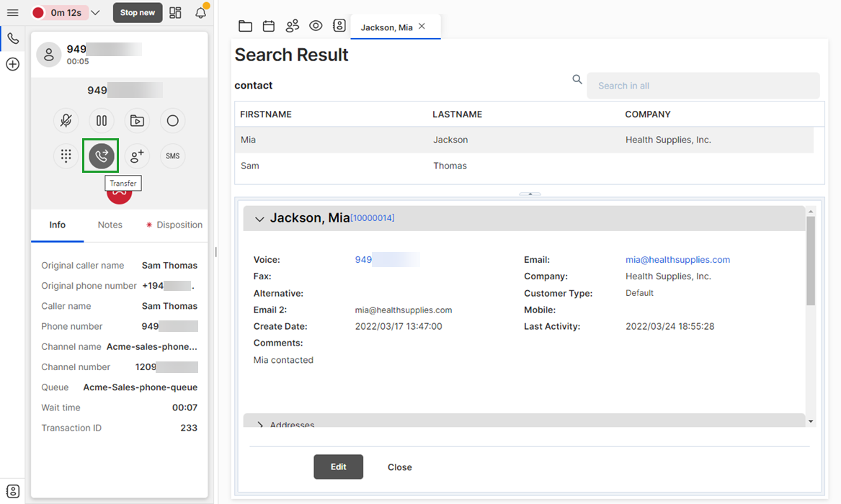Close the Jackson, Mia tab
This screenshot has width=841, height=504.
pos(422,26)
